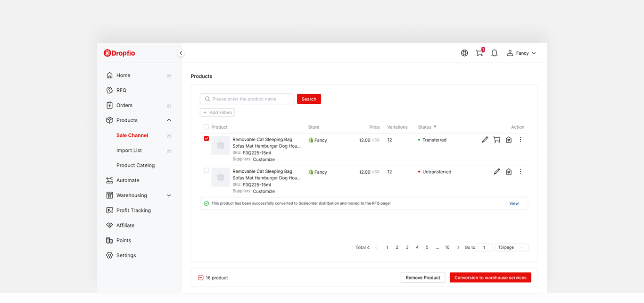
Task: Collapse the sidebar with arrow button
Action: tap(181, 53)
